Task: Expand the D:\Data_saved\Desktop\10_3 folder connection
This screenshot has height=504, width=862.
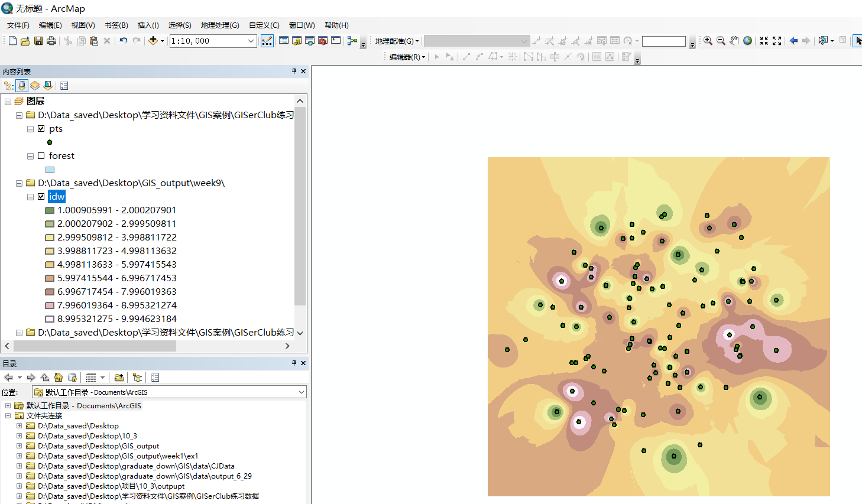Action: pyautogui.click(x=19, y=435)
